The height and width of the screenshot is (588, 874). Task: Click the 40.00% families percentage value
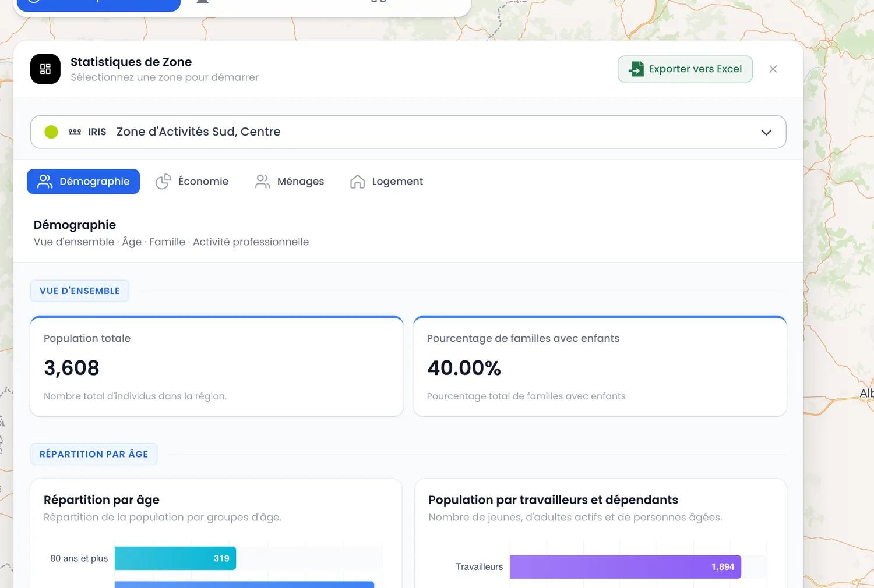pyautogui.click(x=464, y=368)
